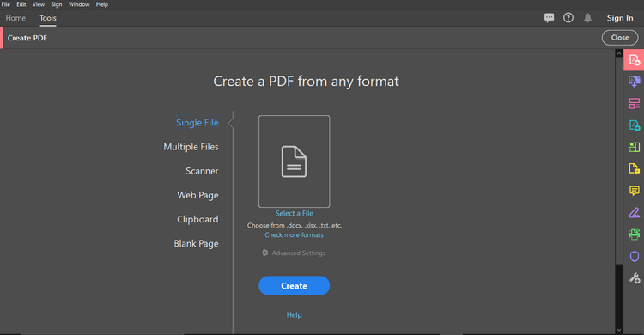The width and height of the screenshot is (644, 335).
Task: Select the Blank Page option
Action: (196, 244)
